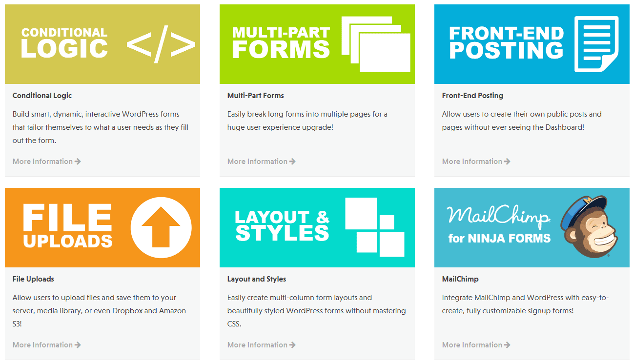Click arrow icon beside Conditional Logic More Information
The width and height of the screenshot is (633, 364).
point(78,162)
